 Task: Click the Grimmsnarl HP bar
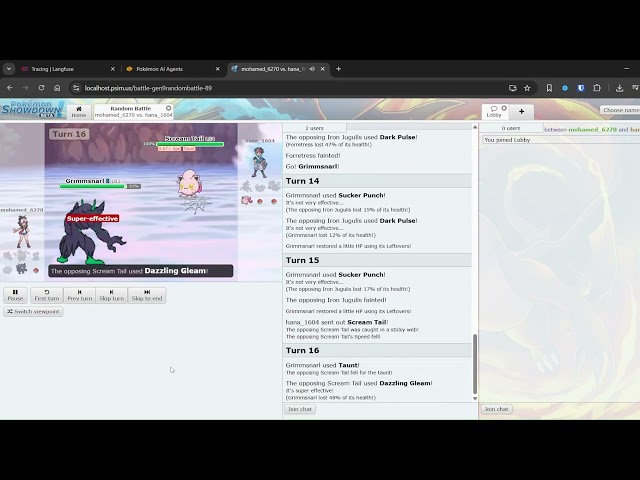pos(100,187)
